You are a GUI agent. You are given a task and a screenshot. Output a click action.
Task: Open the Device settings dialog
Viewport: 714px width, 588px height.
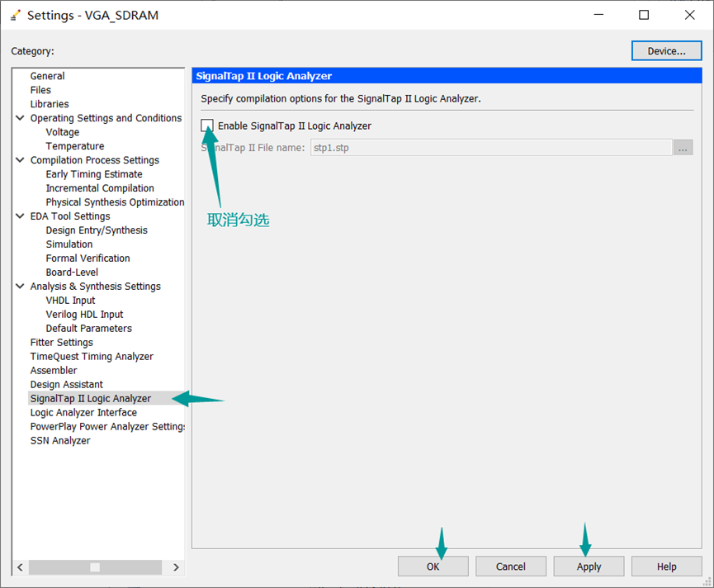point(665,50)
